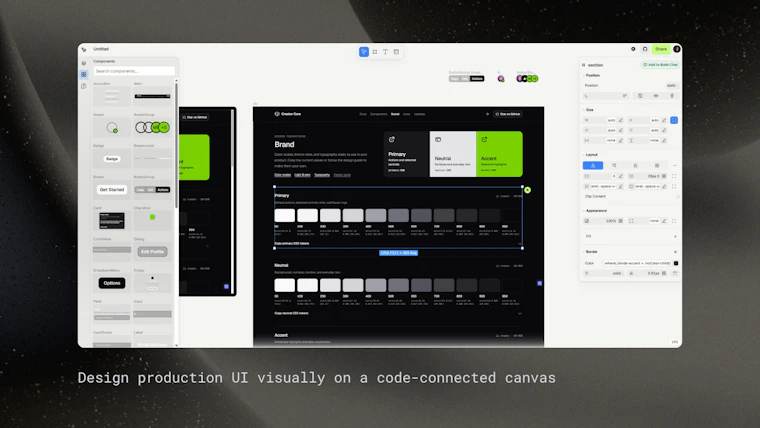This screenshot has height=428, width=760.
Task: Click edit pencil next to height auto
Action: click(664, 120)
